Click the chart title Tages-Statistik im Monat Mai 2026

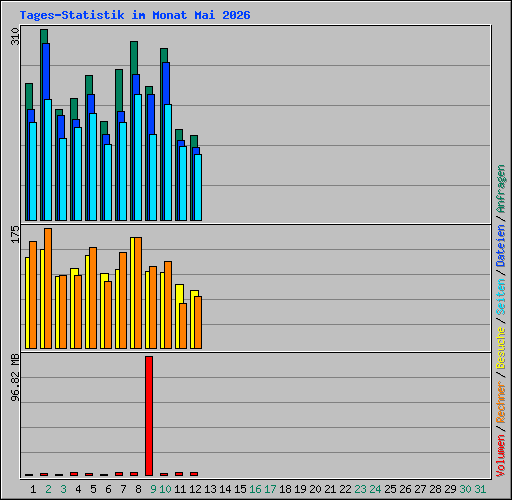tap(135, 15)
